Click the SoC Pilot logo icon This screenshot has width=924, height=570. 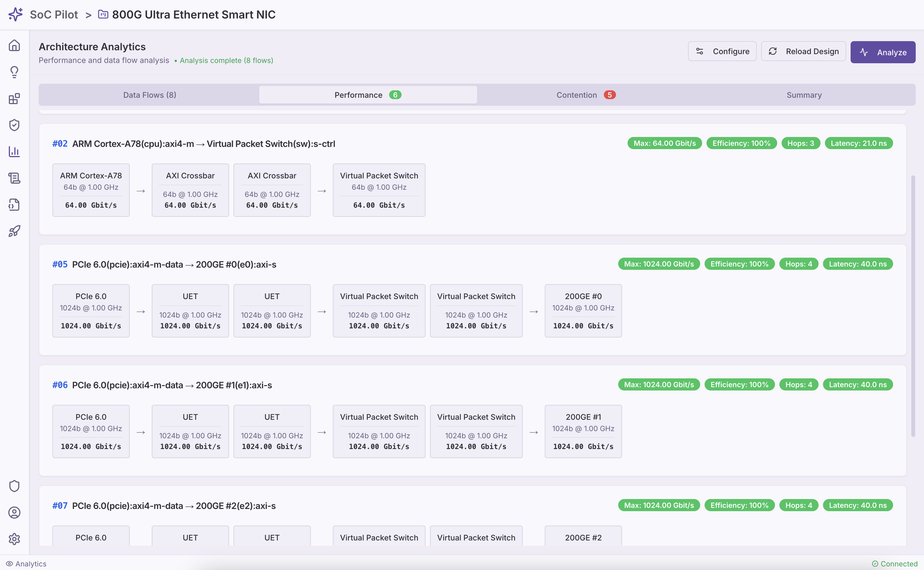click(15, 14)
